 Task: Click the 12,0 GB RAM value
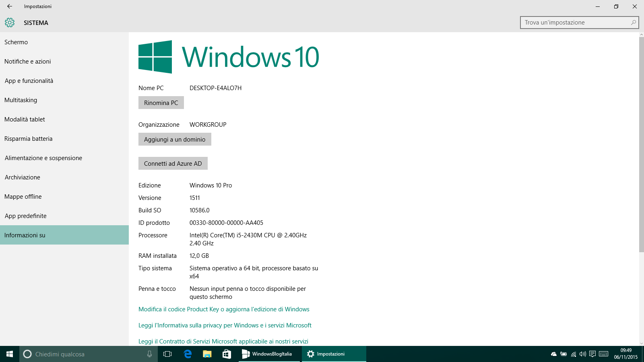[x=199, y=256]
